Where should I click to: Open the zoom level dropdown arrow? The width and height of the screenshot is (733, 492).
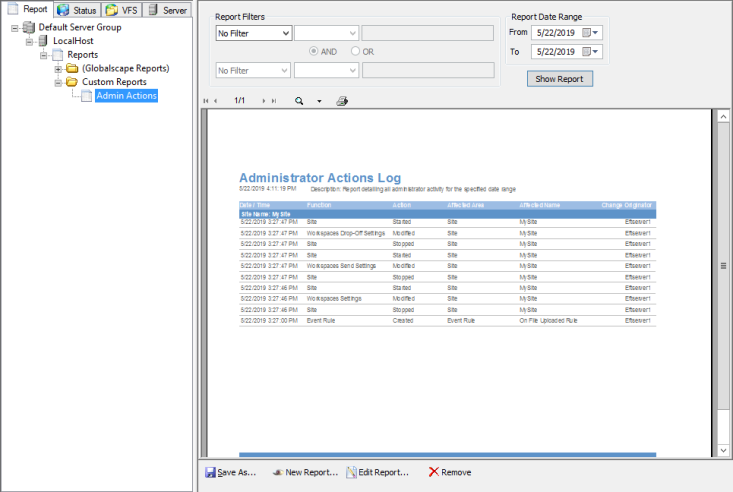319,101
